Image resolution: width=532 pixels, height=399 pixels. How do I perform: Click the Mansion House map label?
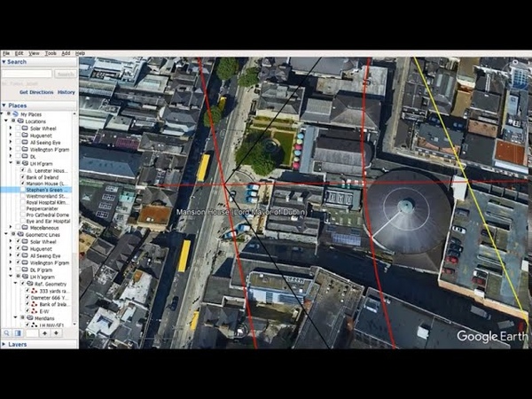pos(241,213)
